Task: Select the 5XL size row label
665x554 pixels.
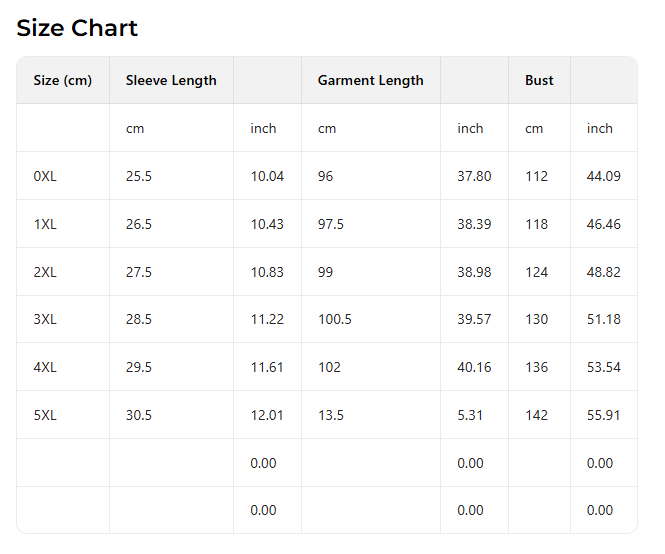Action: (45, 415)
